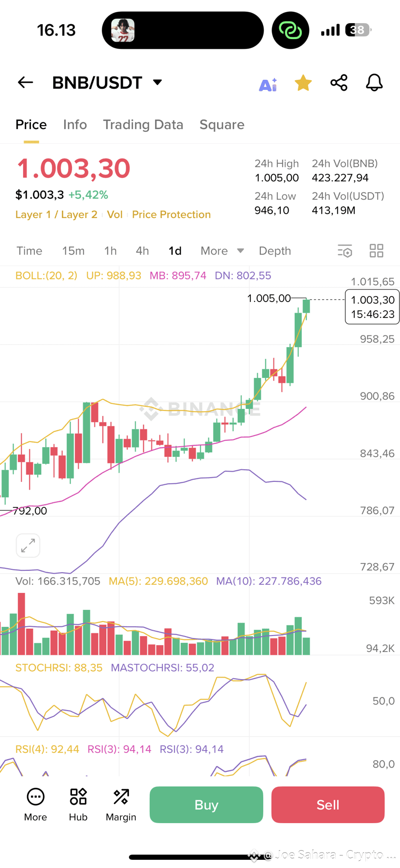Select the 1h interval

(110, 251)
